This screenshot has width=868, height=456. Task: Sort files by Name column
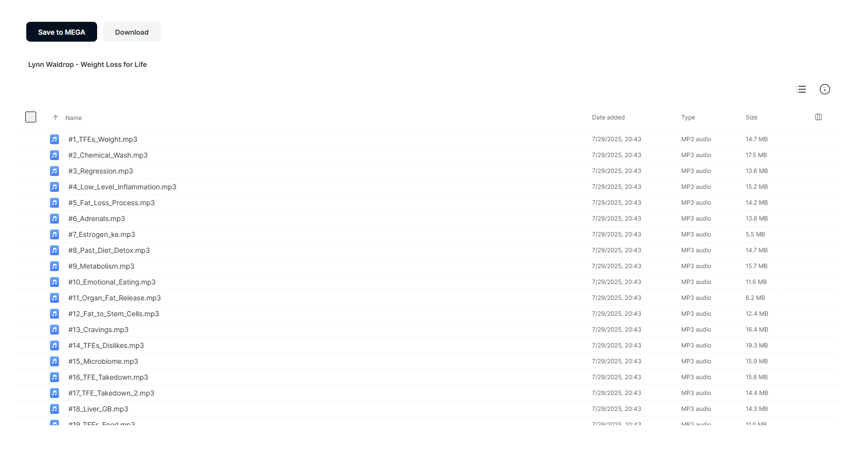pos(73,118)
